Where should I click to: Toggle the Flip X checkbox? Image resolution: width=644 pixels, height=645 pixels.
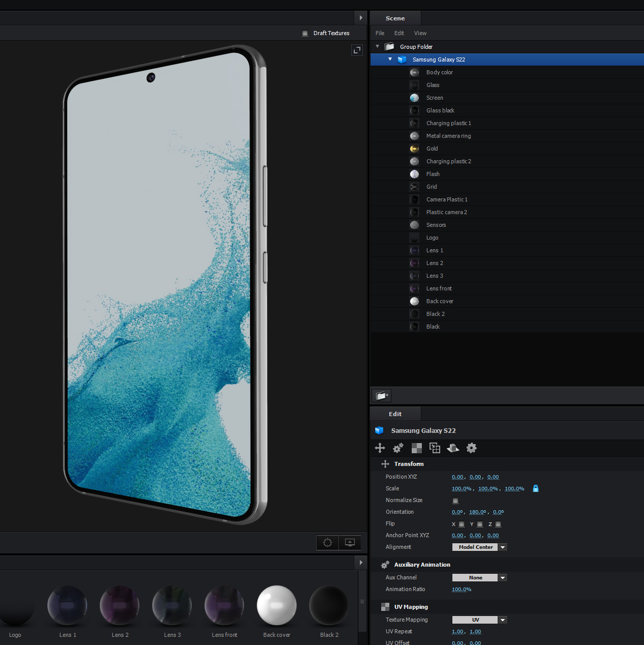[x=462, y=524]
